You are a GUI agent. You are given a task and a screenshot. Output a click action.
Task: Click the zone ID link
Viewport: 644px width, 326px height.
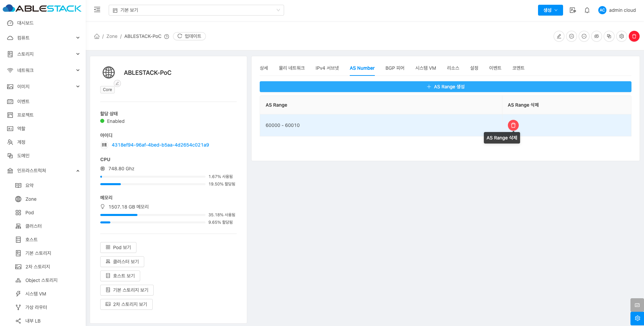160,145
